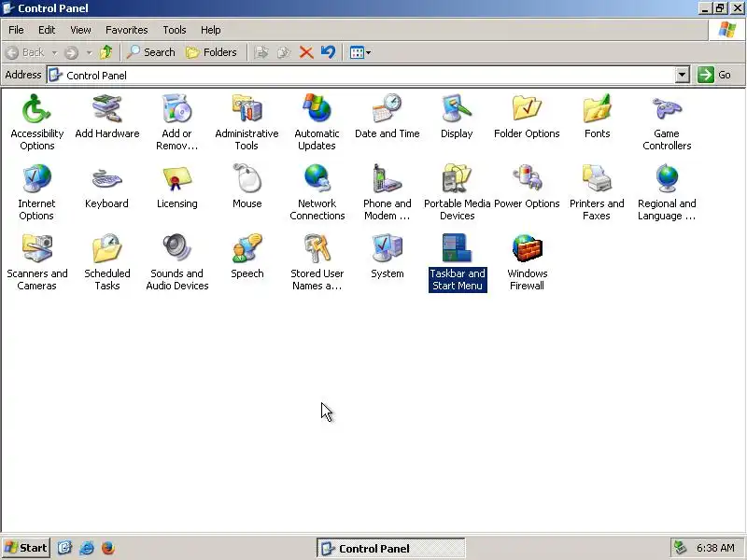
Task: Expand the Back history dropdown arrow
Action: (x=54, y=52)
